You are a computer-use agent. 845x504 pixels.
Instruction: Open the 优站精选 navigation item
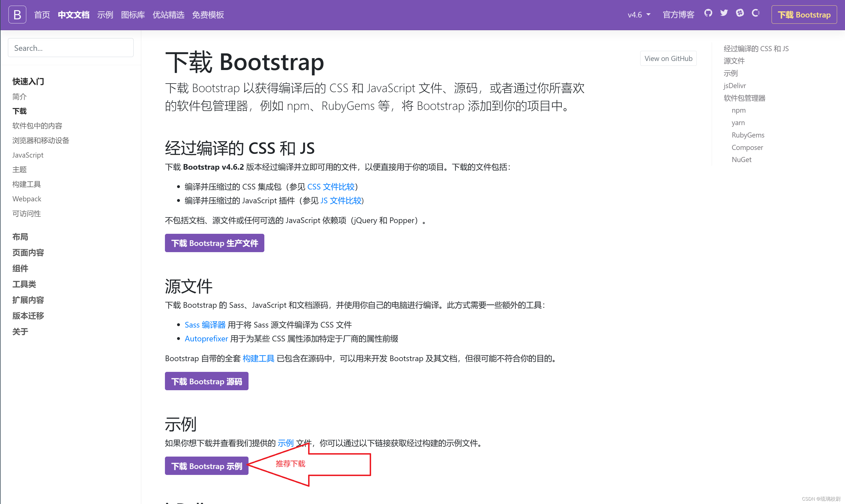pyautogui.click(x=168, y=15)
